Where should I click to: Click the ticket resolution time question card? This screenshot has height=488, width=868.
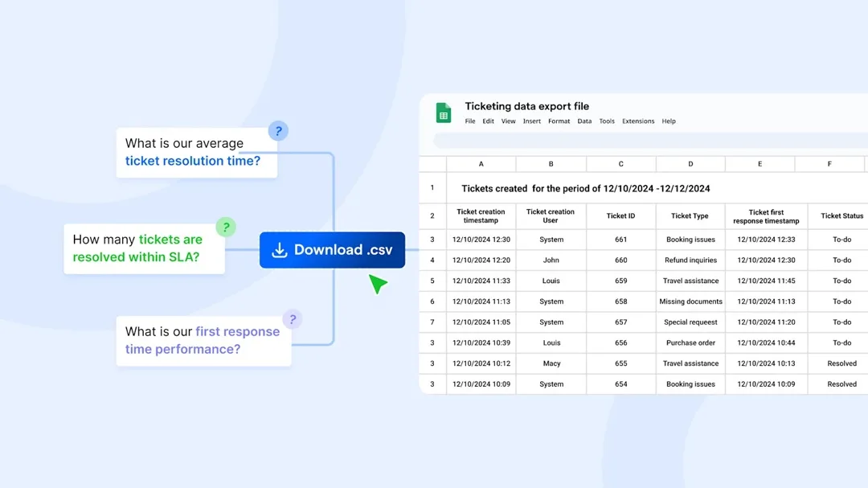[197, 152]
